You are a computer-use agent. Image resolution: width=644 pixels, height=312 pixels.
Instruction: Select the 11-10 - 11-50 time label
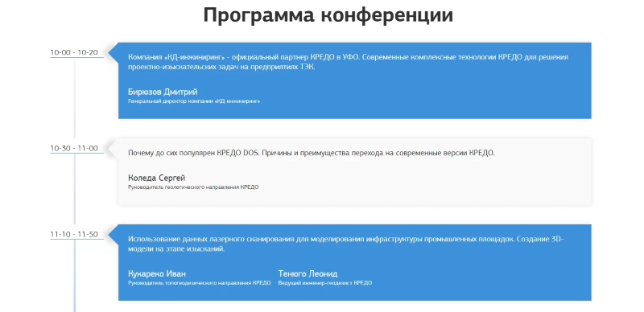(x=74, y=235)
